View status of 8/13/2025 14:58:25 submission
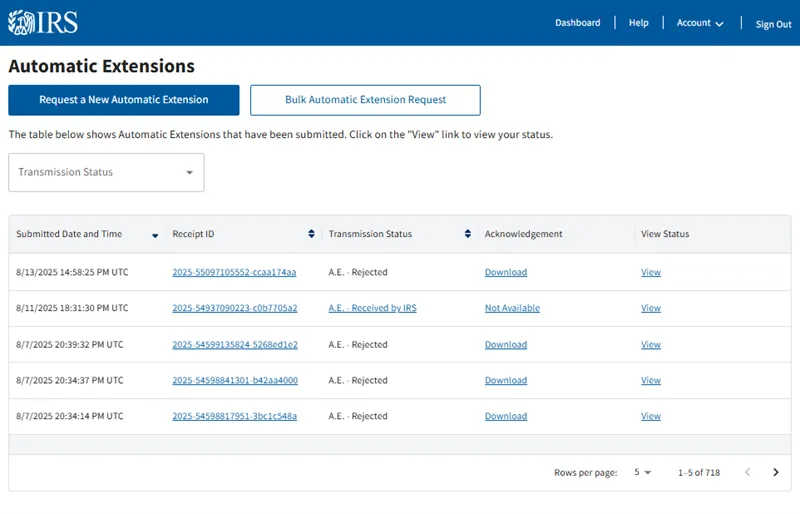Image resolution: width=800 pixels, height=514 pixels. tap(651, 272)
